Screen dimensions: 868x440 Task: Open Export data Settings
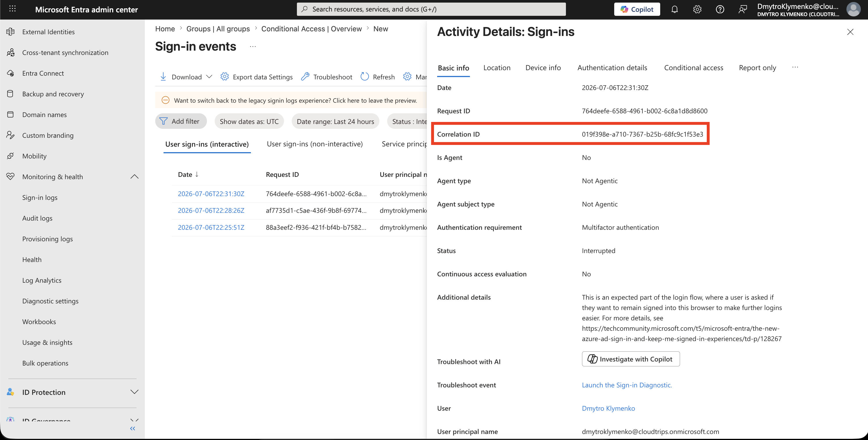pos(256,77)
